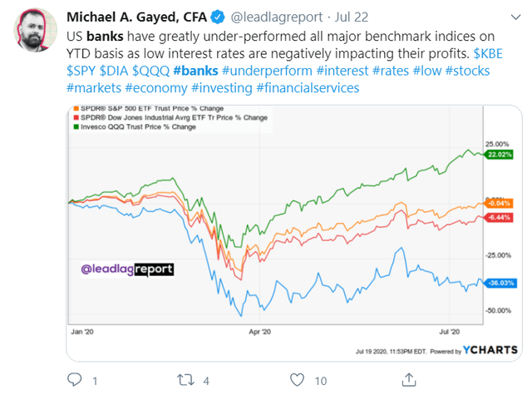Open the #underperform hashtag
The width and height of the screenshot is (532, 395).
(267, 71)
